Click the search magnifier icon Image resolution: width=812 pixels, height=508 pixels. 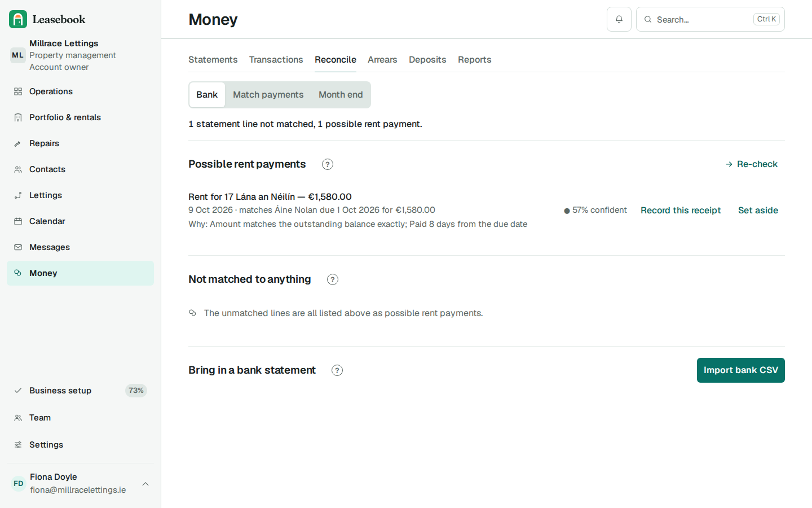648,19
